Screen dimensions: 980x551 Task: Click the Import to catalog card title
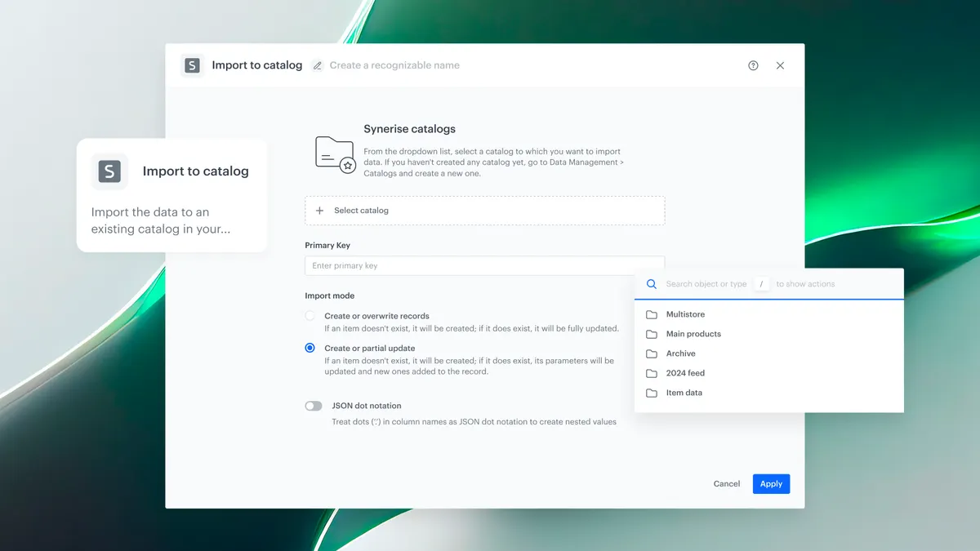196,171
